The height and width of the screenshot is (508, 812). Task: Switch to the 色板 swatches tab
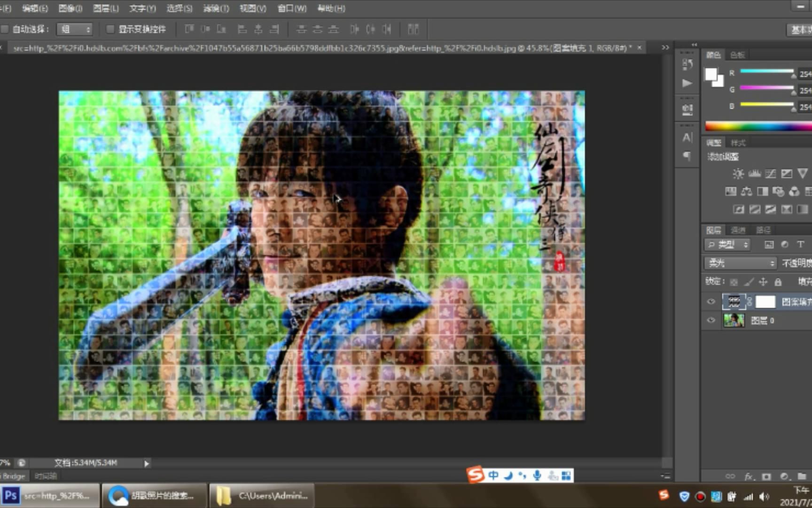click(x=737, y=55)
